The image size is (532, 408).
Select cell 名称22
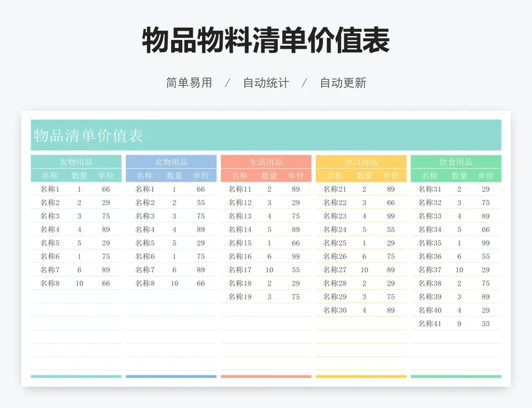click(x=335, y=203)
